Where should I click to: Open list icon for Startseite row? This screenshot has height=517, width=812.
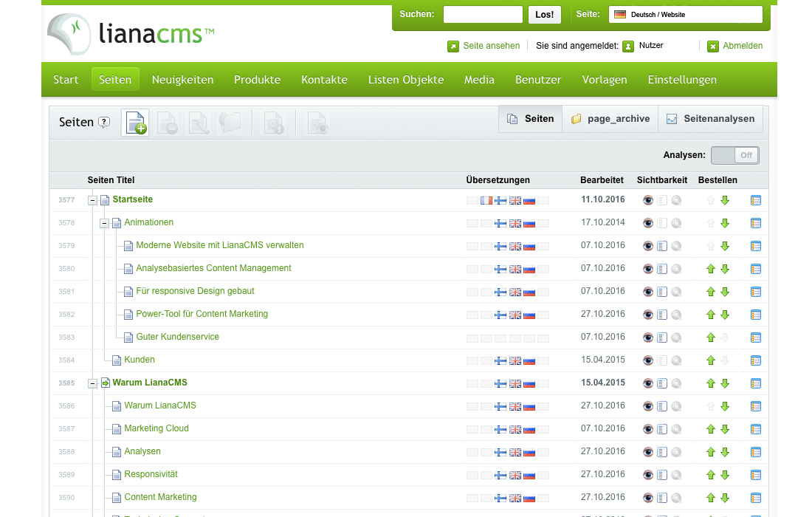click(x=756, y=200)
